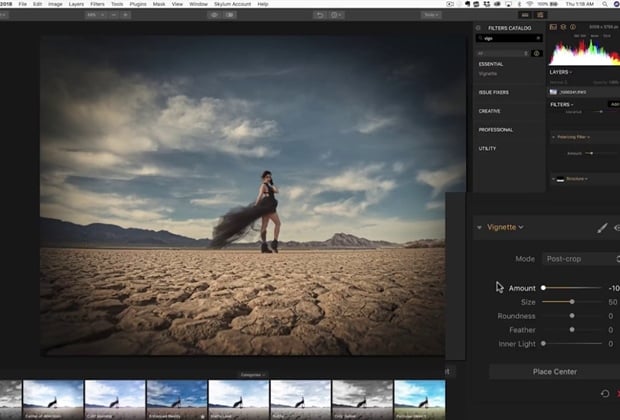This screenshot has width=620, height=420.
Task: Open the Tools dropdown in toolbar
Action: coord(431,15)
